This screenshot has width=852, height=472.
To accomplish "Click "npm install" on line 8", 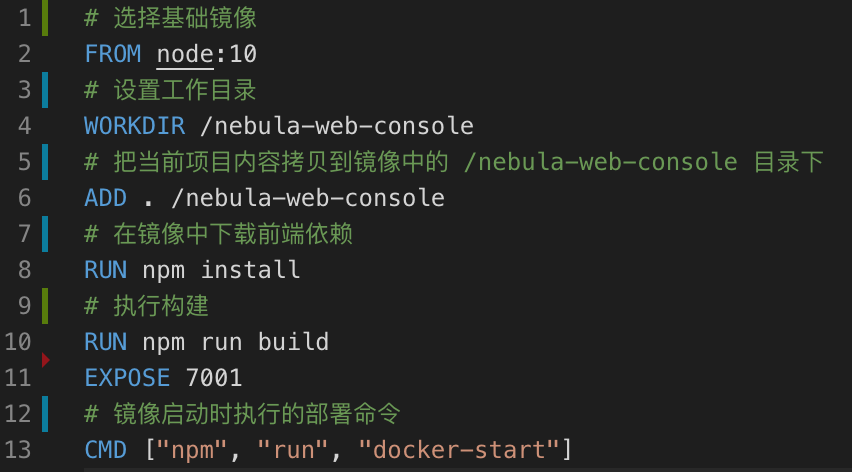I will [x=221, y=270].
